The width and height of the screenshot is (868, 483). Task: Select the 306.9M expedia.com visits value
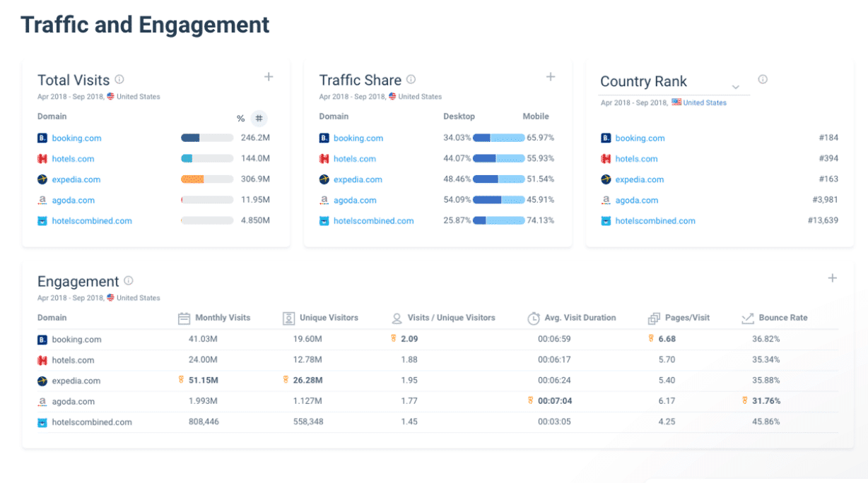point(255,179)
